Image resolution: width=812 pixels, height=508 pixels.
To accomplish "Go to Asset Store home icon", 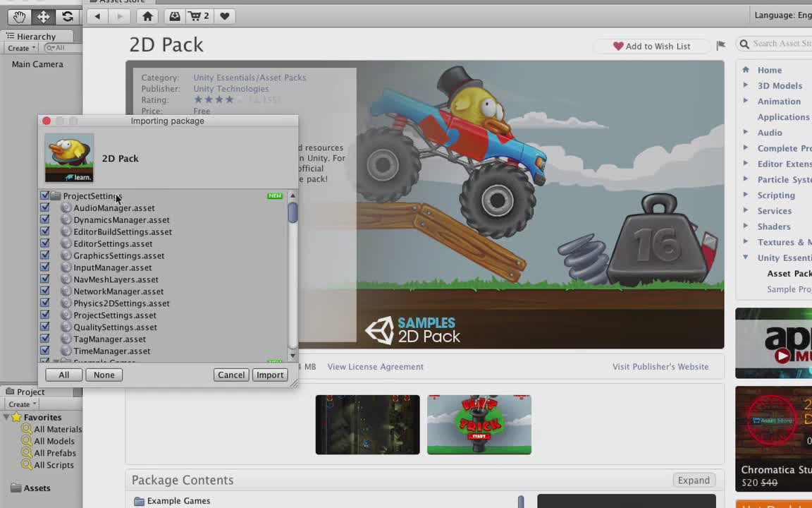I will point(147,16).
